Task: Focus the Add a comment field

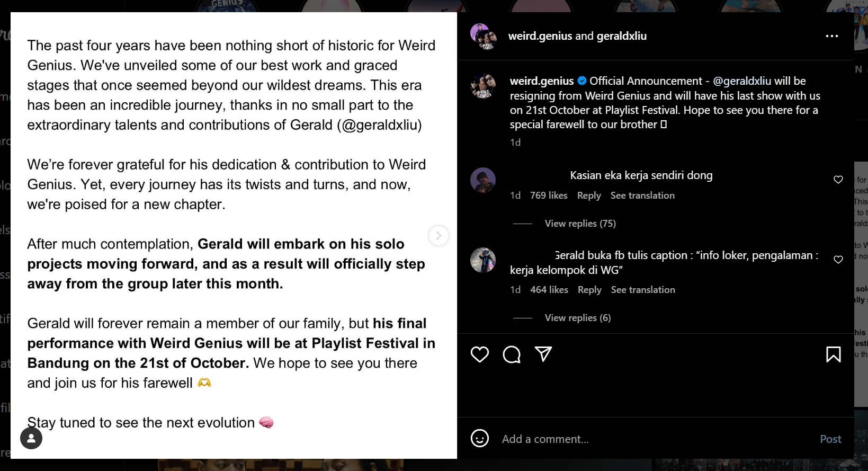Action: [636, 439]
